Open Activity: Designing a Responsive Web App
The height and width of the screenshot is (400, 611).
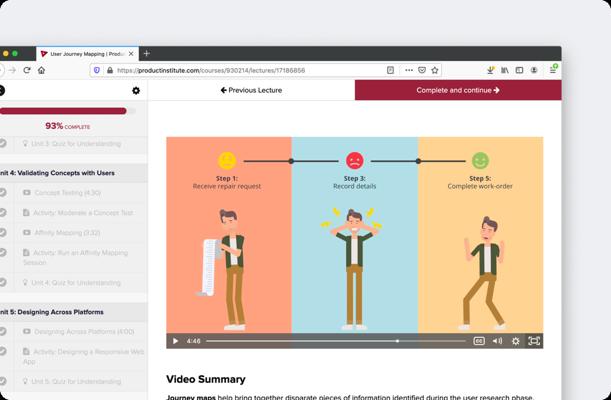click(83, 356)
